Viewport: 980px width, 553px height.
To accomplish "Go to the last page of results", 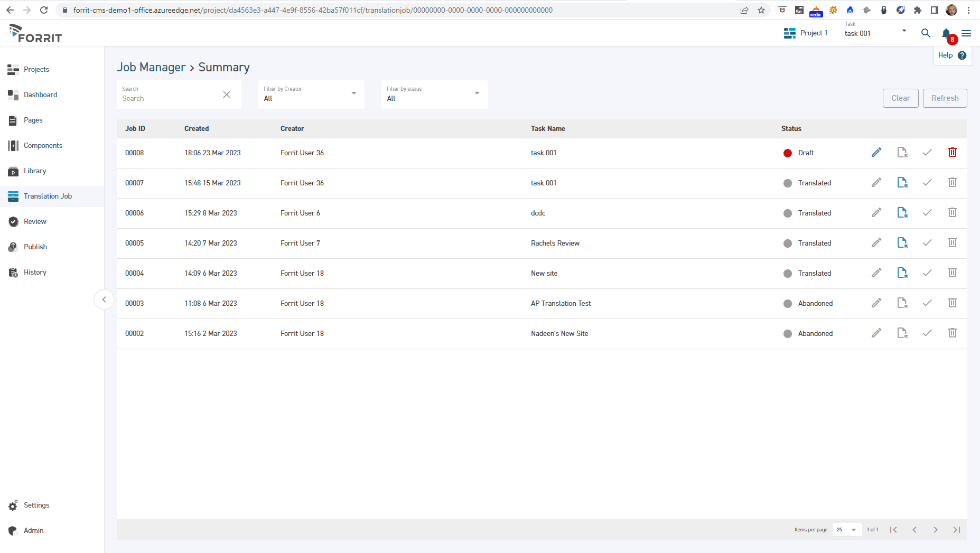I will (x=957, y=530).
